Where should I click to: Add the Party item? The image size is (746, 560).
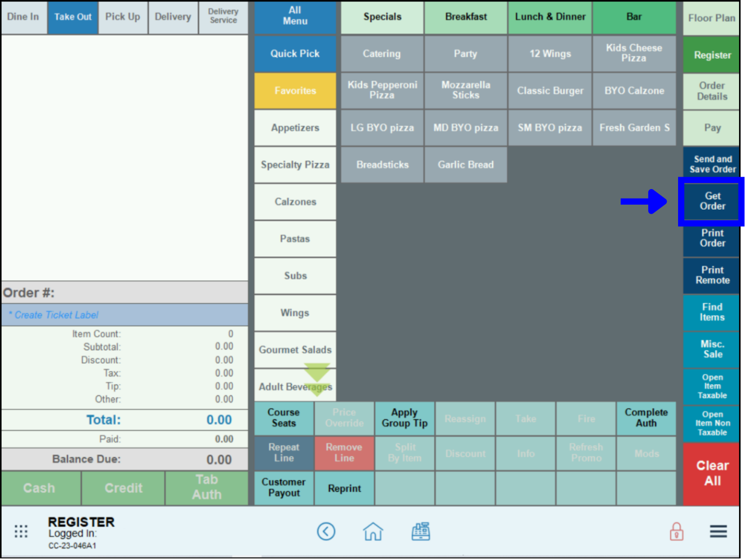(x=466, y=54)
